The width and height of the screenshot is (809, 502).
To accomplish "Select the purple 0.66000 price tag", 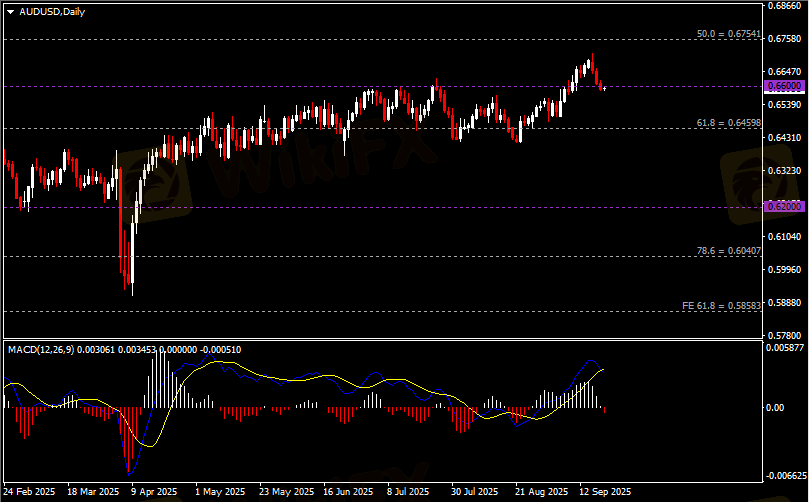I will pyautogui.click(x=784, y=87).
